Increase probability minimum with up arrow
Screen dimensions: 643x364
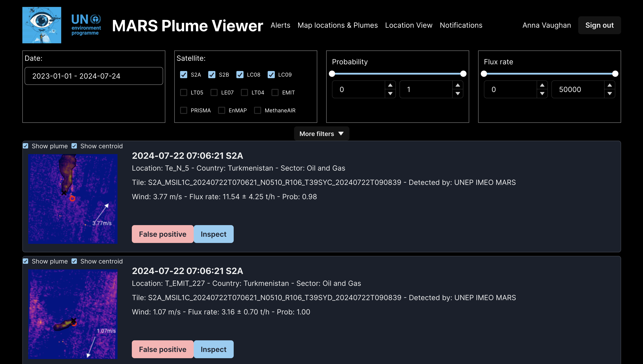click(x=390, y=85)
